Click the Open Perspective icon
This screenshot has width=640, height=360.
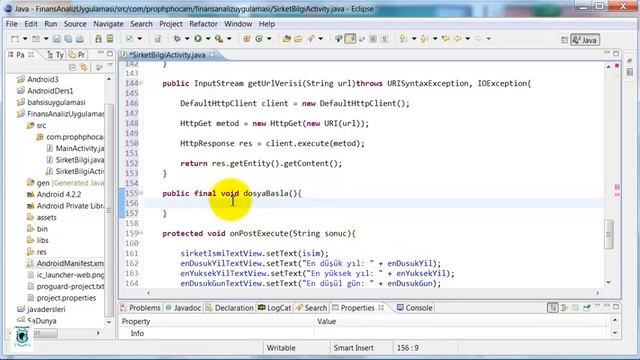coord(564,40)
